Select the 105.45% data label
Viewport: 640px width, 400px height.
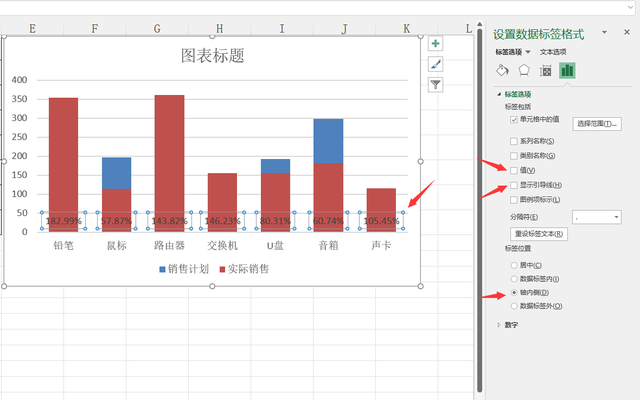point(381,221)
